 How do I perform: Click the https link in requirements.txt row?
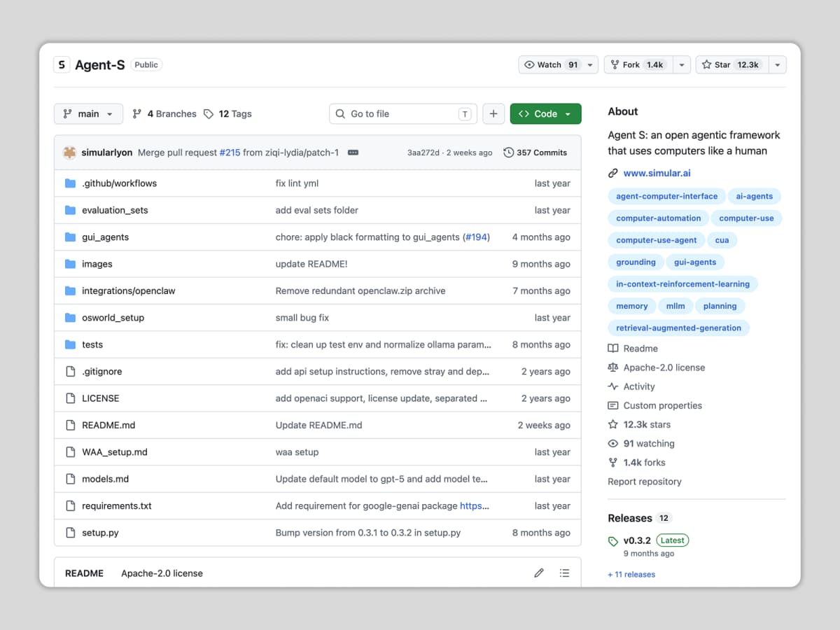tap(475, 506)
